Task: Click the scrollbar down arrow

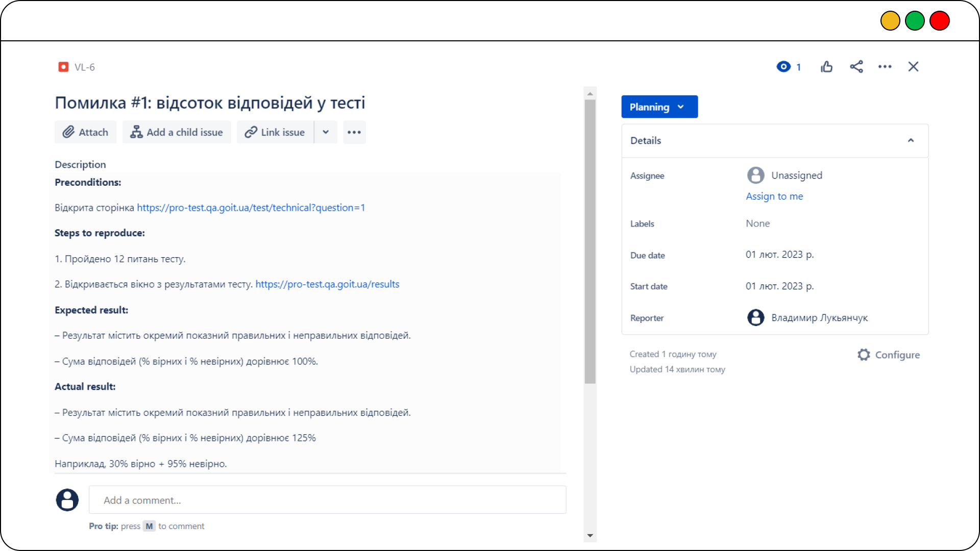Action: pyautogui.click(x=590, y=536)
